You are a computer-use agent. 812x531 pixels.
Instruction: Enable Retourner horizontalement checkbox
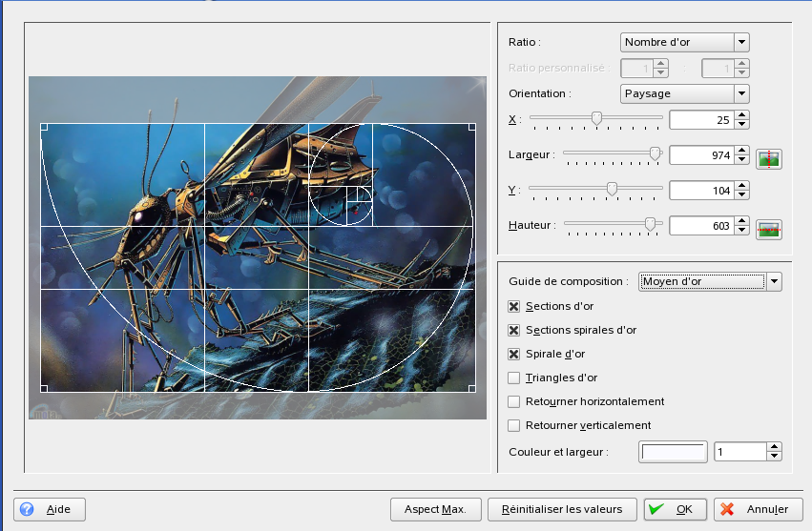[513, 401]
